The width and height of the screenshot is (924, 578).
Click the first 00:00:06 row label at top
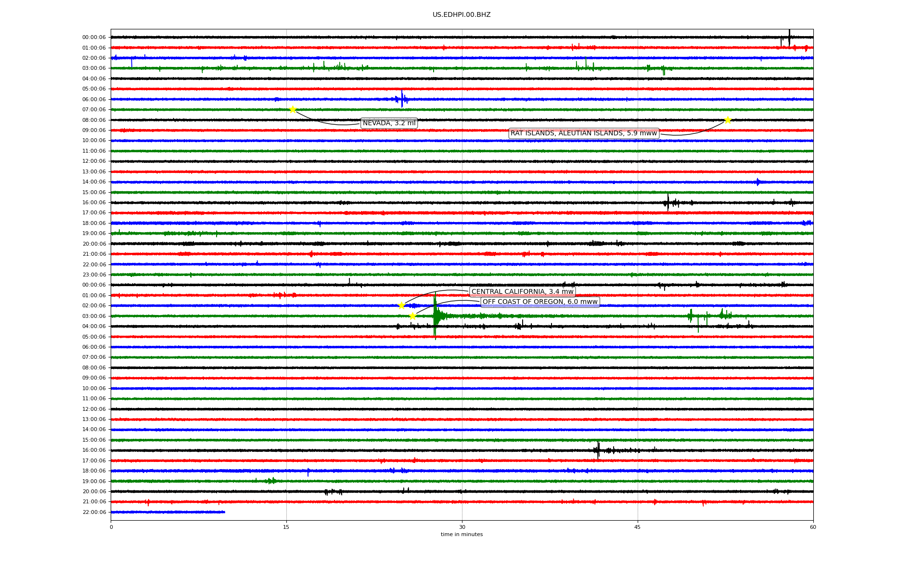click(x=94, y=37)
